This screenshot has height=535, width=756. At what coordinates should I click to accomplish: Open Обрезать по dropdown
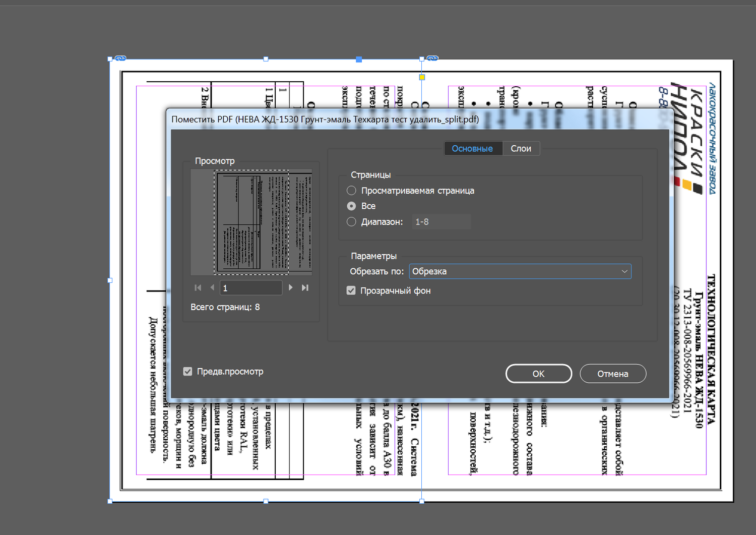(520, 271)
